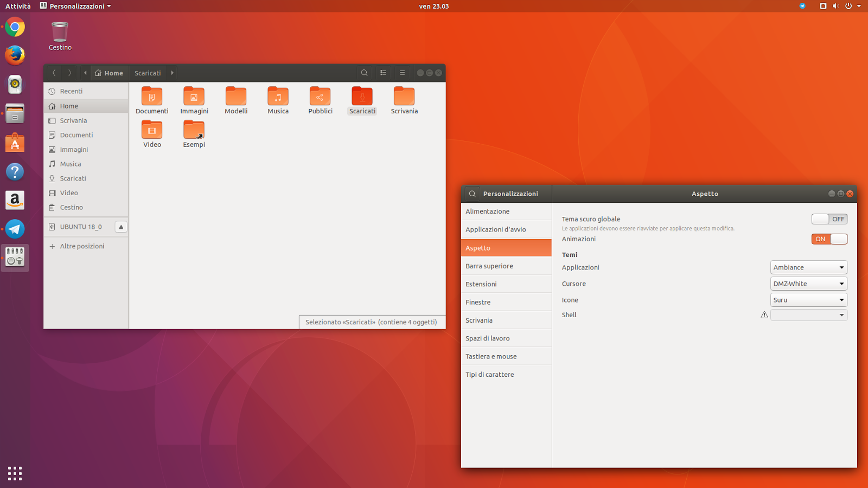Select Tipi di carattere section
The height and width of the screenshot is (488, 868).
506,375
